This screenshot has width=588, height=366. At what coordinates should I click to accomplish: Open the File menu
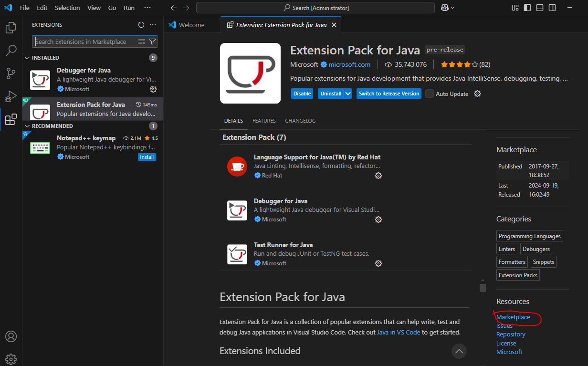point(25,8)
